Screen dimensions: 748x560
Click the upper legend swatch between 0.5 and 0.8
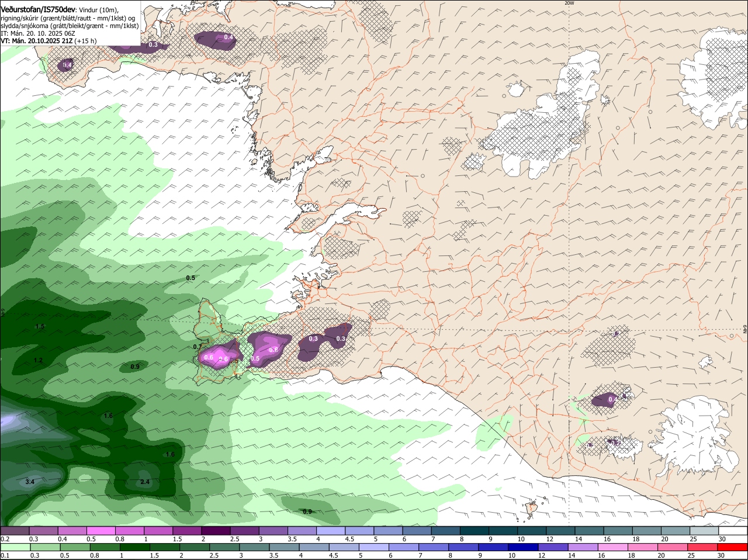click(x=101, y=530)
